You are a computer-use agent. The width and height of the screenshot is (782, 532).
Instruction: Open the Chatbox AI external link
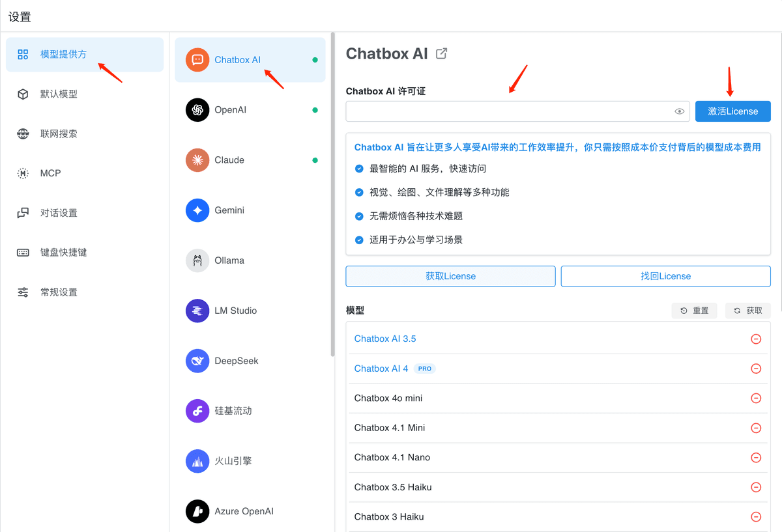pyautogui.click(x=441, y=53)
